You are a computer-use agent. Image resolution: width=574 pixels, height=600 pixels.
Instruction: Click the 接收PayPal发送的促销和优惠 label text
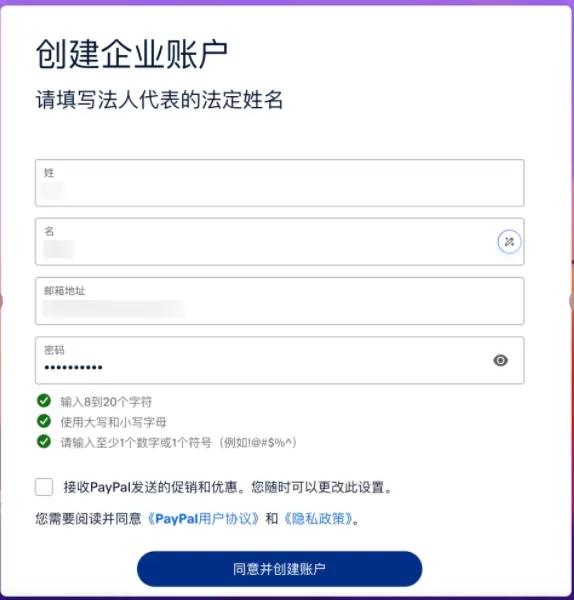pos(154,487)
